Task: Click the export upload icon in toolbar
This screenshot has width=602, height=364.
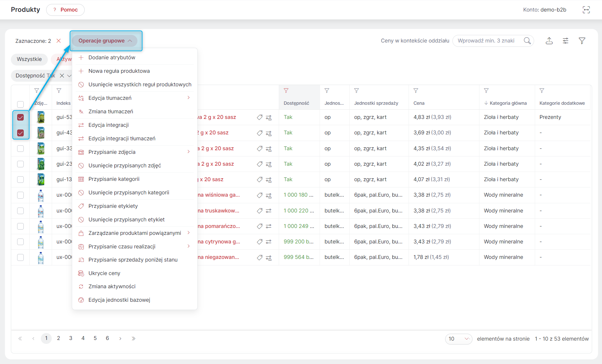Action: tap(549, 41)
